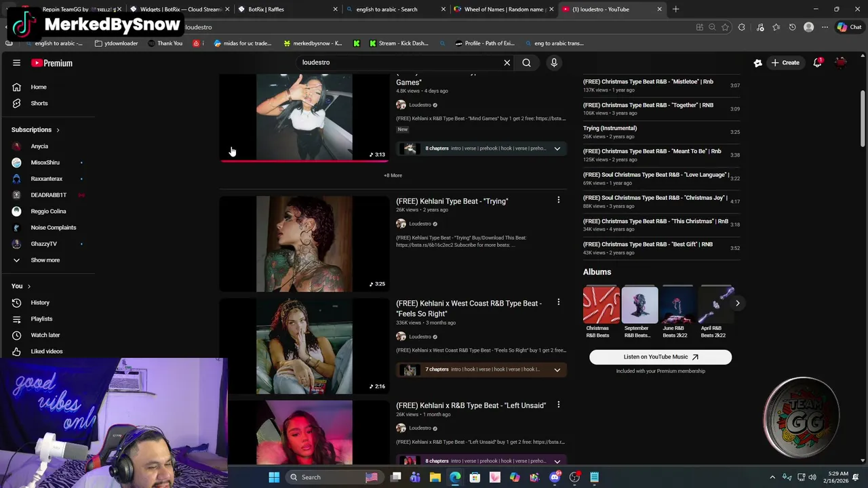Expand 7 chapters of Feels So Right
Viewport: 868px width, 488px height.
pos(557,369)
